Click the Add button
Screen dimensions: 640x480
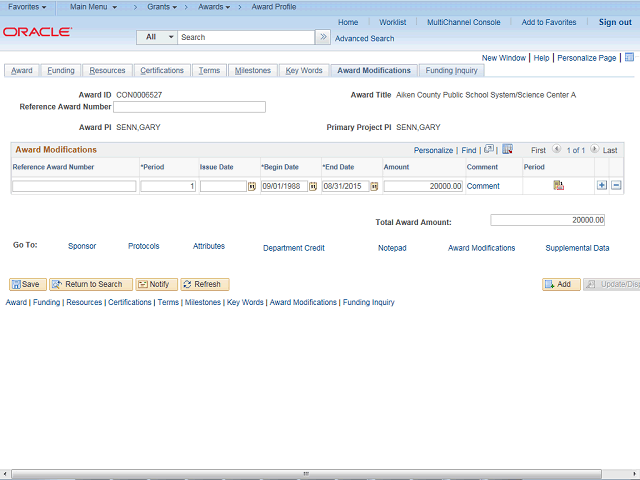(x=561, y=284)
